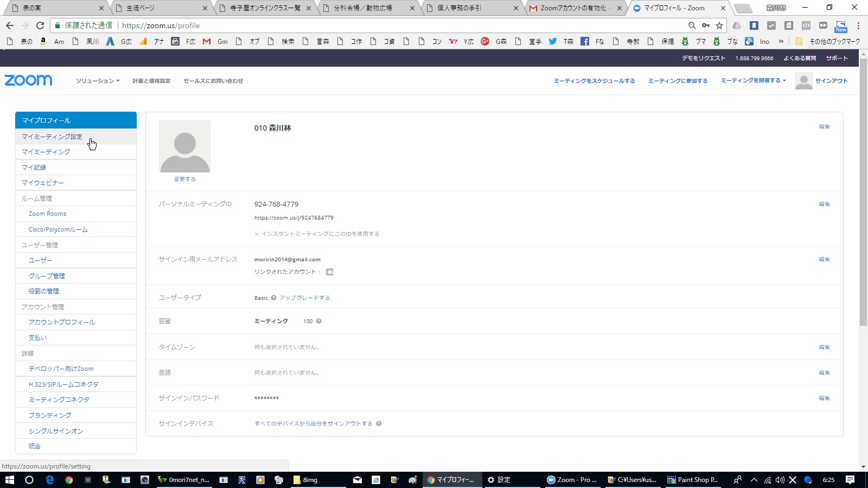The width and height of the screenshot is (868, 488).
Task: Open the Facebook bookmark labeled Fな
Action: pos(592,41)
